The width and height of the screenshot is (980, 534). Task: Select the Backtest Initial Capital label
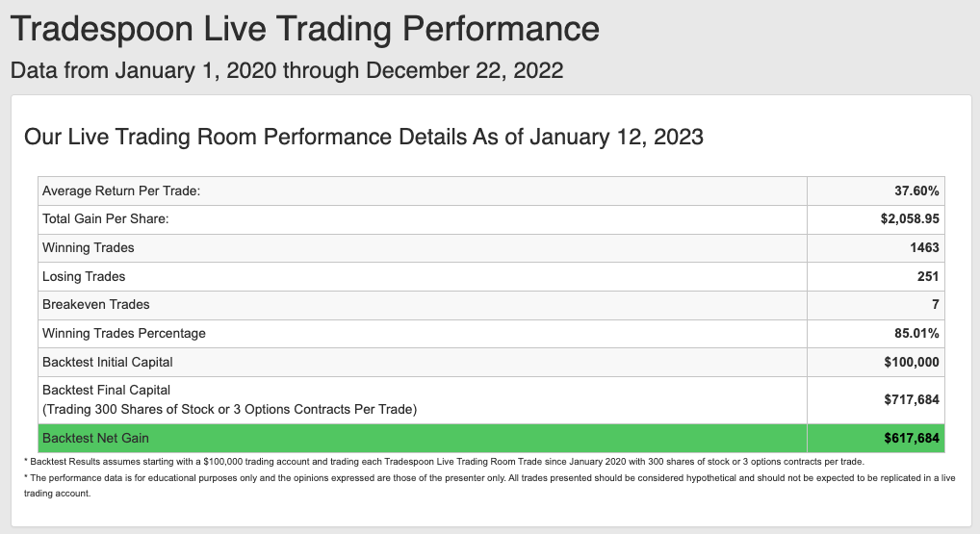point(108,362)
